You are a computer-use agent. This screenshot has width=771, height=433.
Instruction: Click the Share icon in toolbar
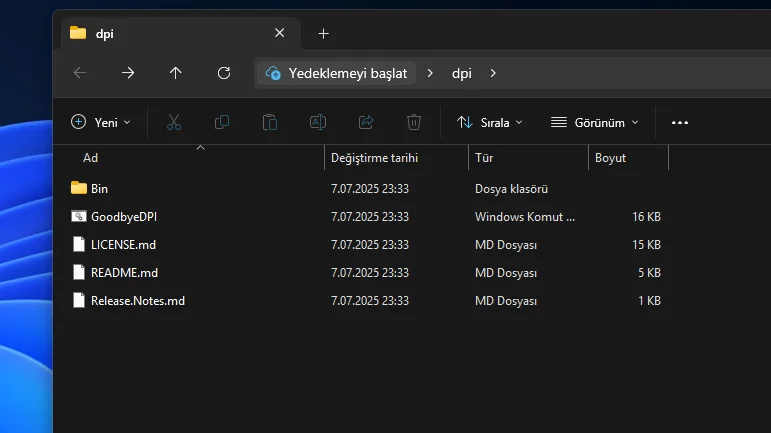(x=366, y=122)
